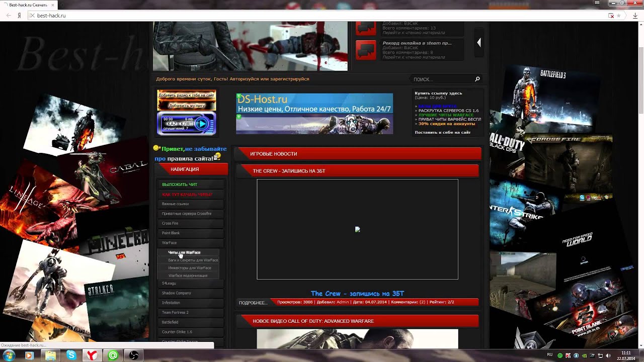The image size is (644, 362).
Task: Click 'ПОДРОБНЕЕ...' under The Crew news
Action: tap(253, 303)
